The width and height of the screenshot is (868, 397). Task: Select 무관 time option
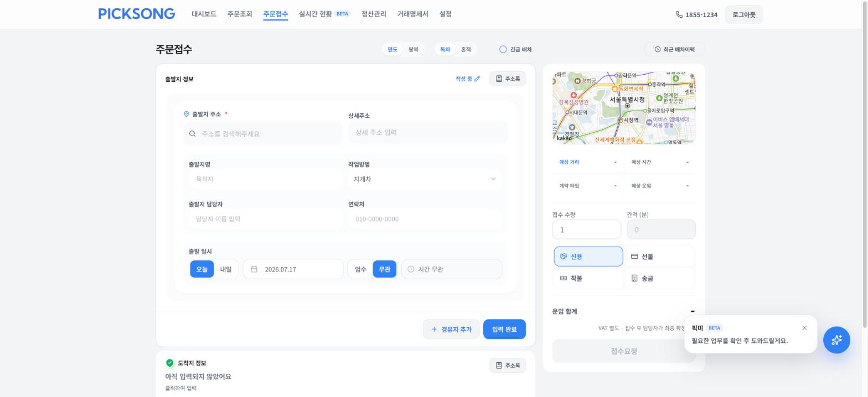385,269
